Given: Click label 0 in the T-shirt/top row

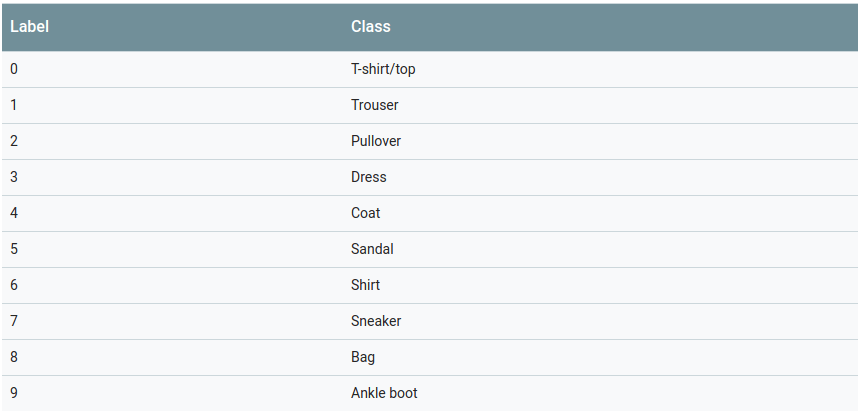Looking at the screenshot, I should [14, 69].
